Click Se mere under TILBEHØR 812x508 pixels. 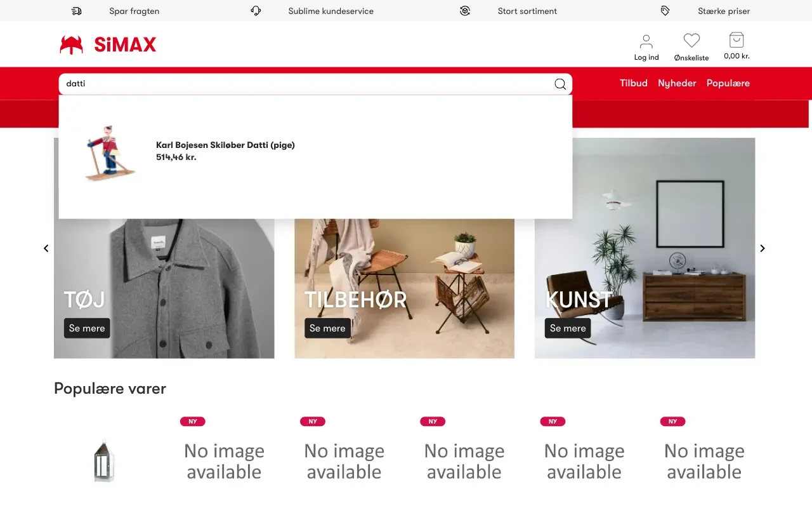coord(327,328)
